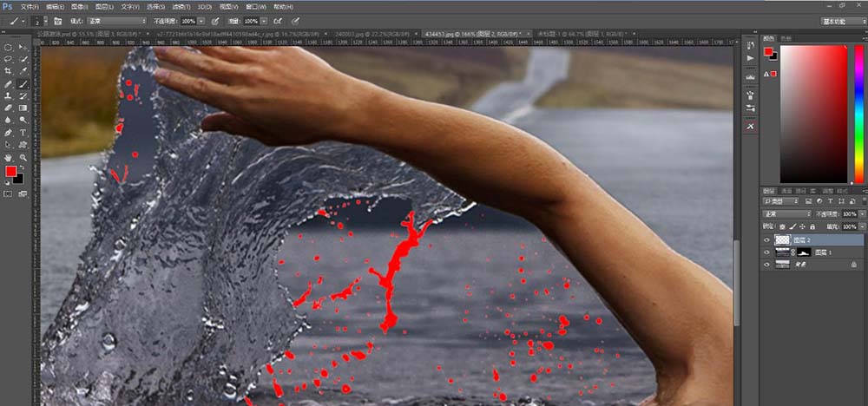Select the Custom Shape tool
This screenshot has height=406, width=868.
23,145
